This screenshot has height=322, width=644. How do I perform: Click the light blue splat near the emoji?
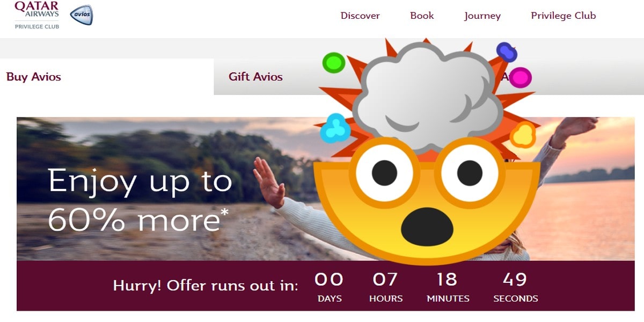click(335, 128)
